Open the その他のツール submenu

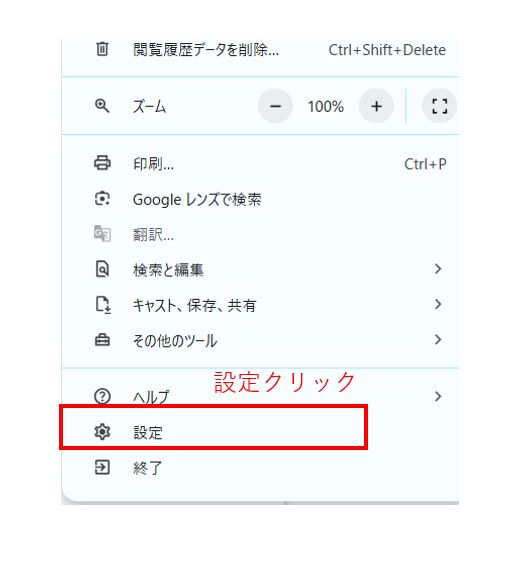260,340
